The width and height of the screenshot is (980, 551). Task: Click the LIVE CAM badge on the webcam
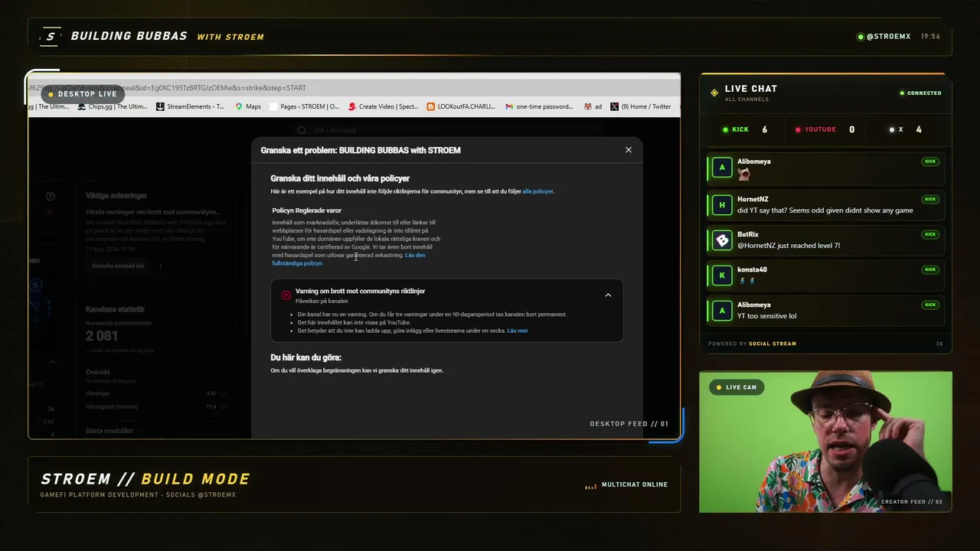736,387
